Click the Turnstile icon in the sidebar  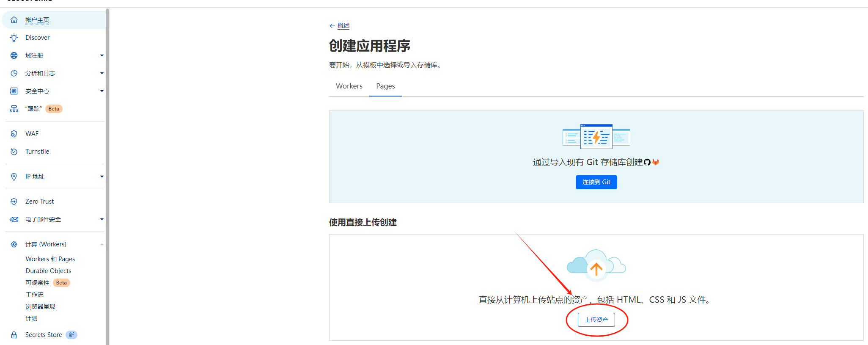(x=14, y=152)
